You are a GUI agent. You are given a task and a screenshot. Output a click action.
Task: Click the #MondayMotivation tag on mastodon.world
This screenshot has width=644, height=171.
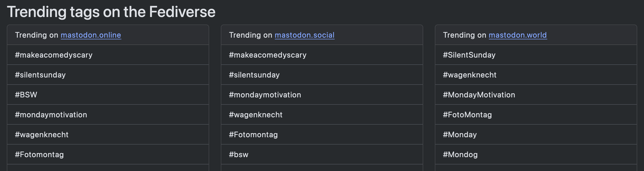[536, 95]
